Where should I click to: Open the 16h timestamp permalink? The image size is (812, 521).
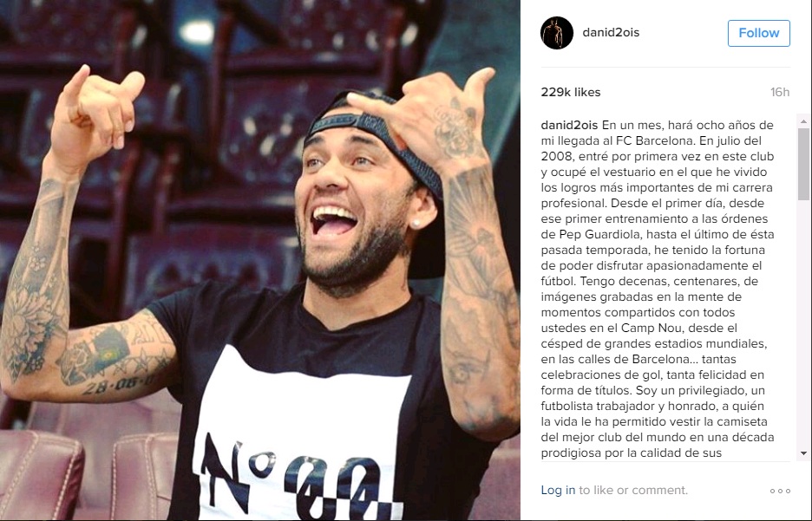[x=779, y=92]
